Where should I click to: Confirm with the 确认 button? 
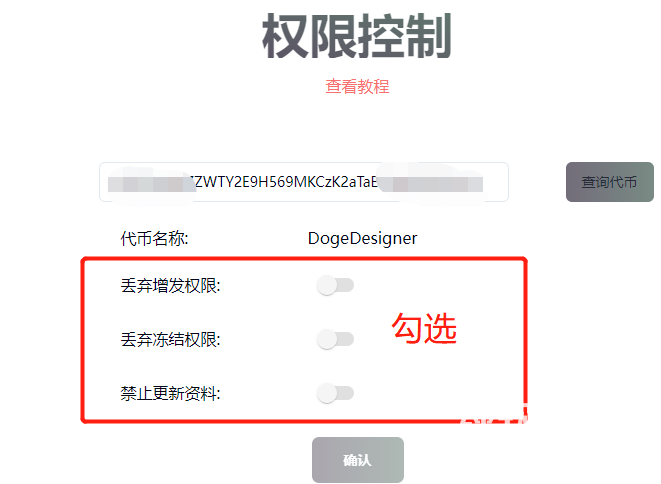358,460
